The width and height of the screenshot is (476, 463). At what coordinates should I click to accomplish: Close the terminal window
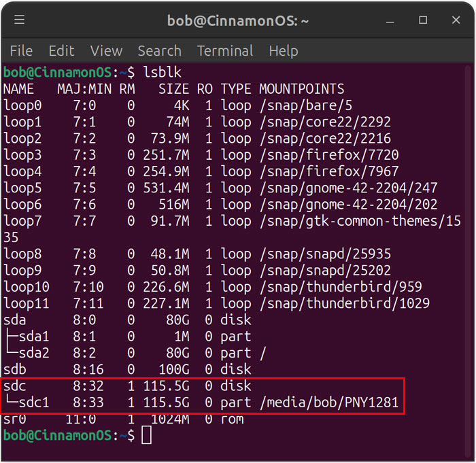[x=456, y=20]
